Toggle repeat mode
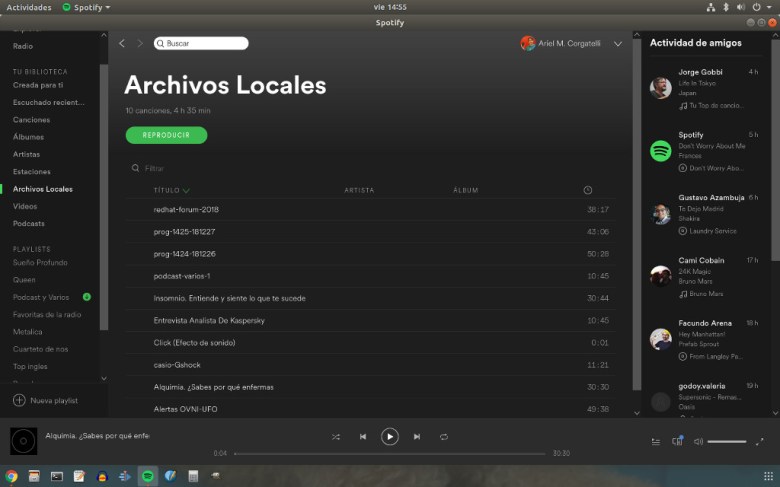 click(444, 437)
